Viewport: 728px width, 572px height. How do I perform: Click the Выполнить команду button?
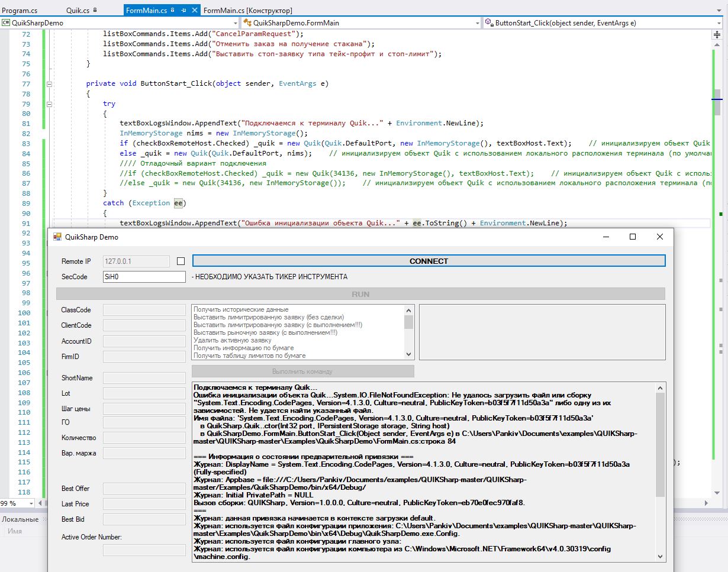click(302, 371)
